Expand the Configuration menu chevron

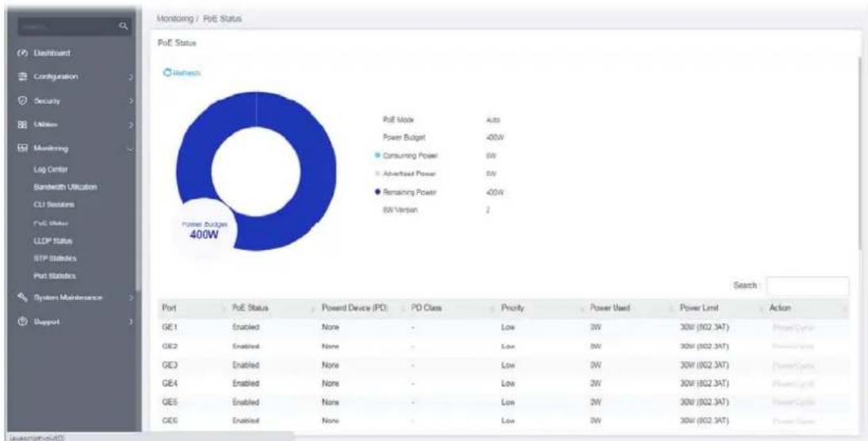click(x=131, y=77)
